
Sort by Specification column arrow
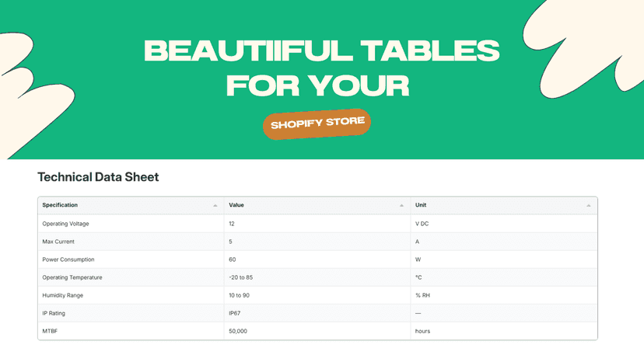click(215, 205)
